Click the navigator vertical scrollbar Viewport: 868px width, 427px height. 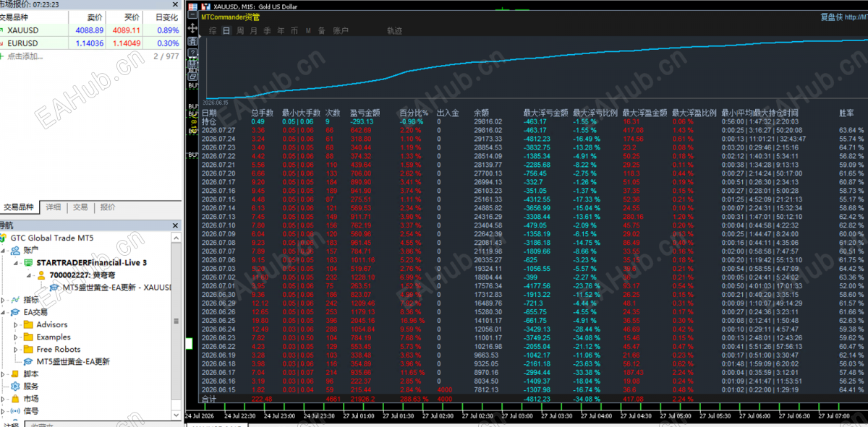tap(176, 325)
